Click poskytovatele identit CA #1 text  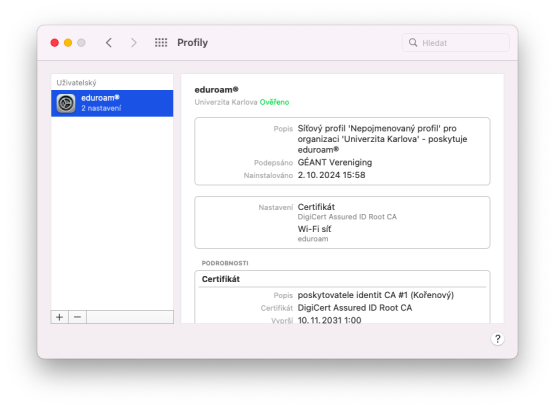(376, 295)
